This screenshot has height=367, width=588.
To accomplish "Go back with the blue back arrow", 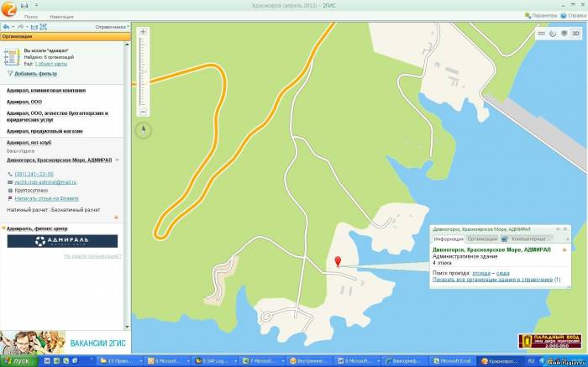I will [6, 27].
